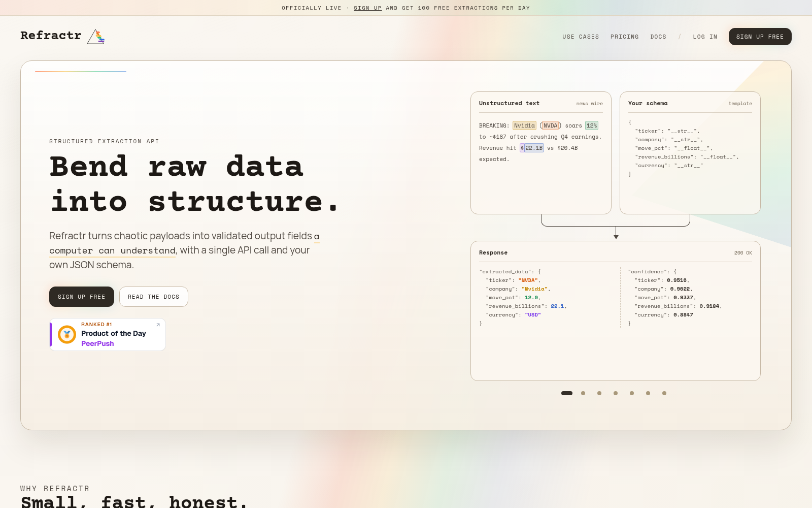Click the 'computer can understand' underlined phrase
The height and width of the screenshot is (508, 812).
coord(112,250)
